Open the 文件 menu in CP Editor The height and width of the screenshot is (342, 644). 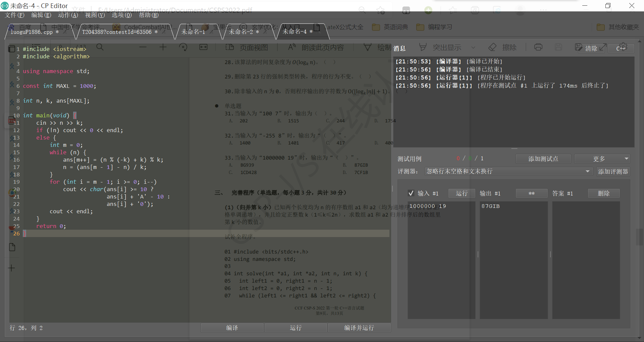tap(15, 15)
